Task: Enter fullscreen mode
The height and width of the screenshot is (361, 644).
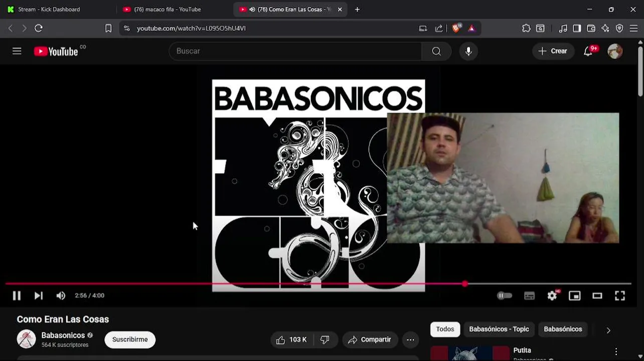Action: (620, 296)
